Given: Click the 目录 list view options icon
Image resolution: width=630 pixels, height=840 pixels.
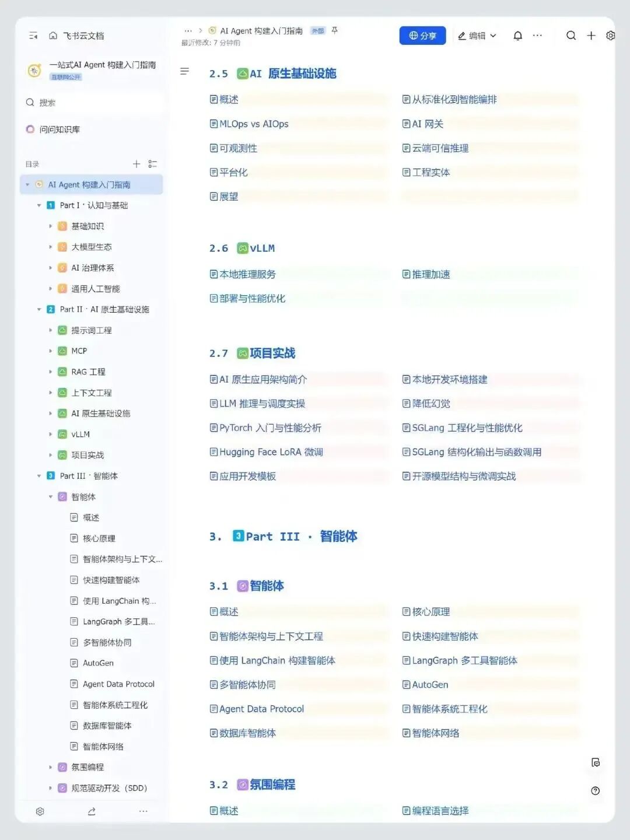Looking at the screenshot, I should click(152, 164).
